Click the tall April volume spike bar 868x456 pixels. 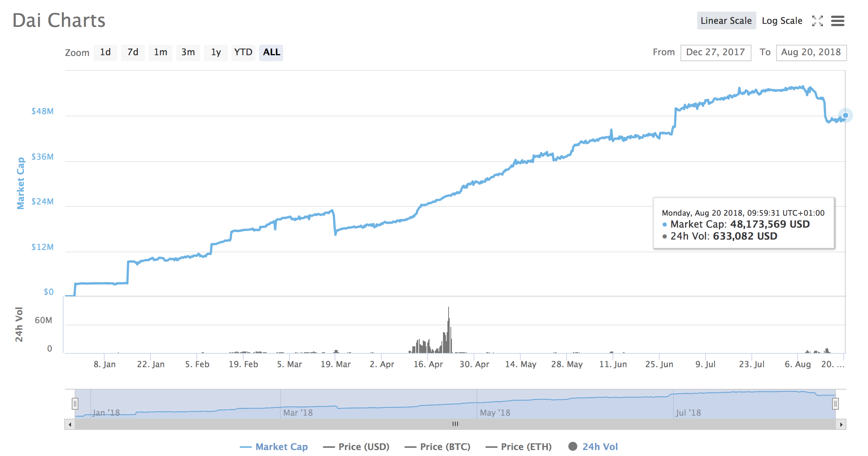coord(449,330)
